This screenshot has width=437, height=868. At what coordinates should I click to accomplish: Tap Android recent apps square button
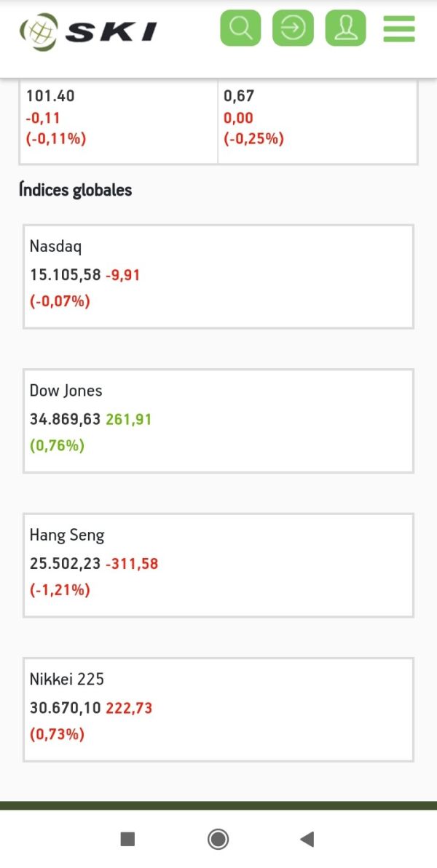[128, 839]
